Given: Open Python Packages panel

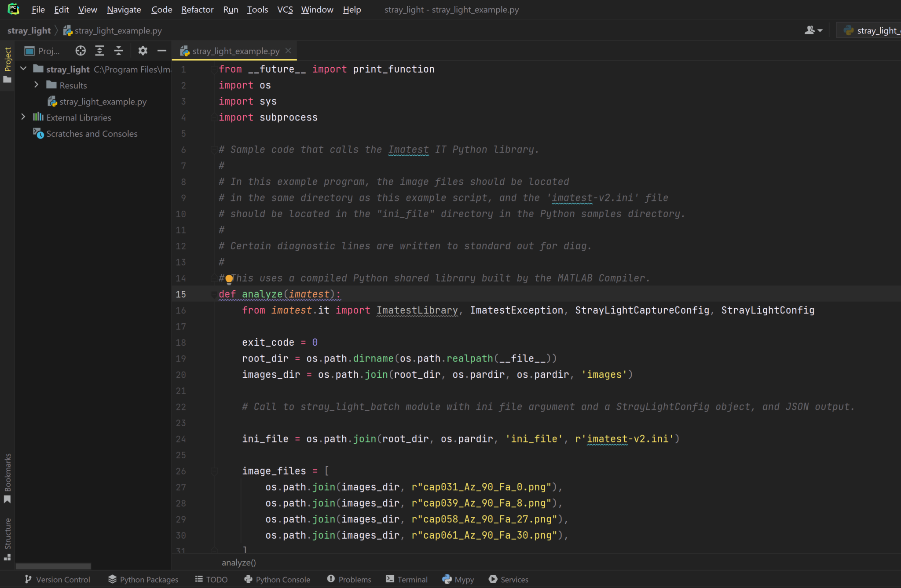Looking at the screenshot, I should (143, 579).
